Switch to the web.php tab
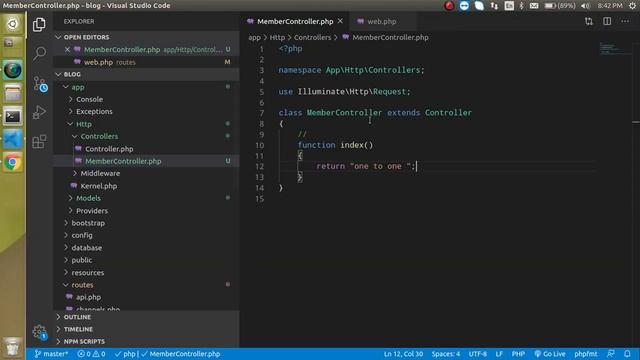 [x=382, y=21]
